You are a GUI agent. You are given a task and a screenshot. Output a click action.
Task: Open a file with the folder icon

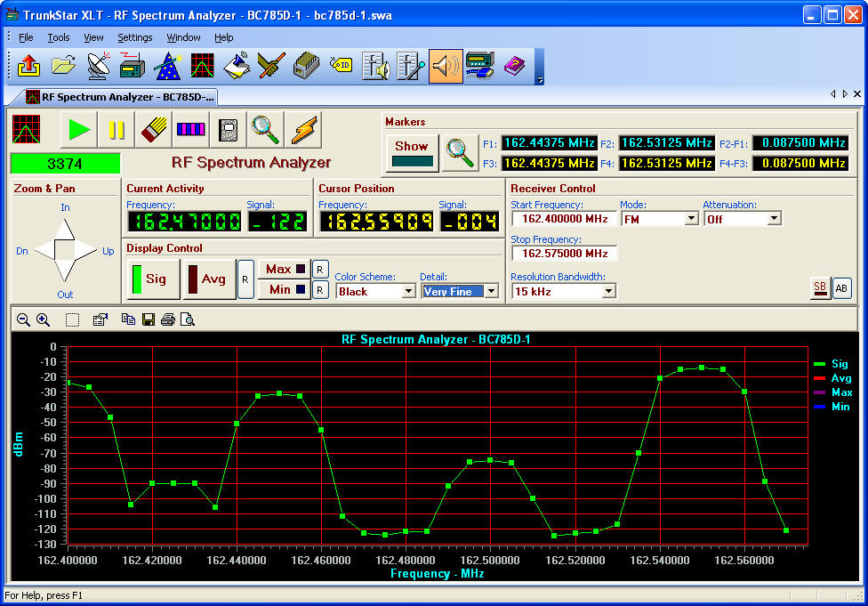[x=64, y=66]
